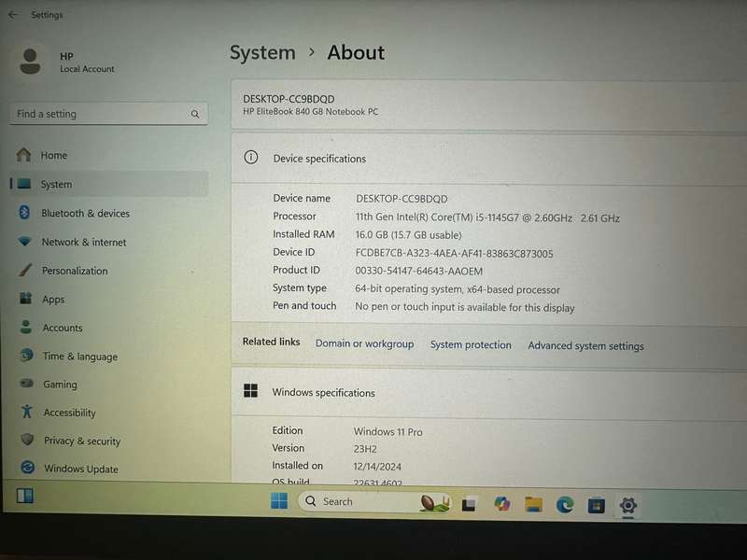The width and height of the screenshot is (747, 560).
Task: Open File Explorer from the taskbar
Action: [533, 504]
